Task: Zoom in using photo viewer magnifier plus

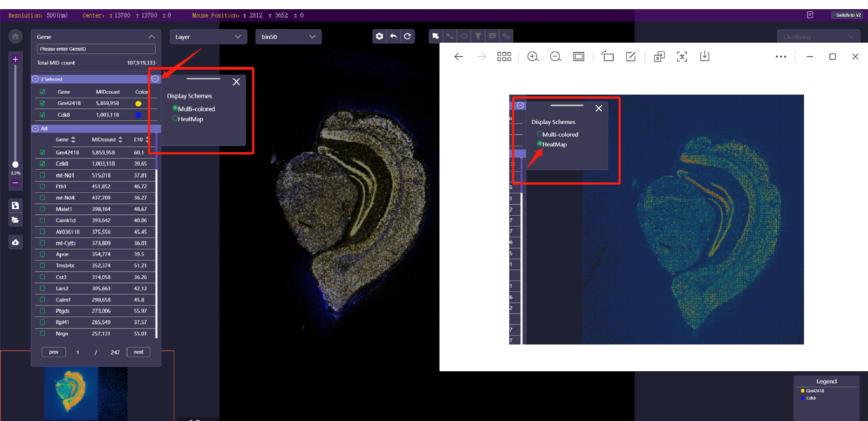Action: click(x=533, y=57)
